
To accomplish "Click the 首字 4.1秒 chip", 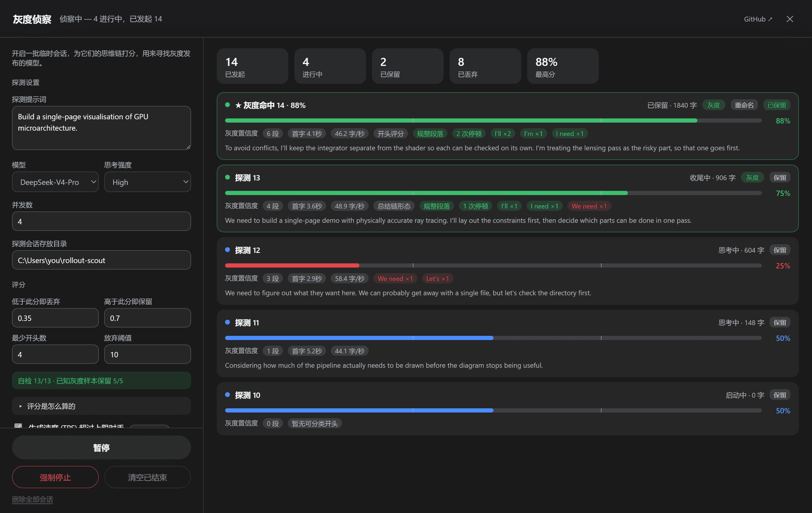I will pyautogui.click(x=307, y=134).
